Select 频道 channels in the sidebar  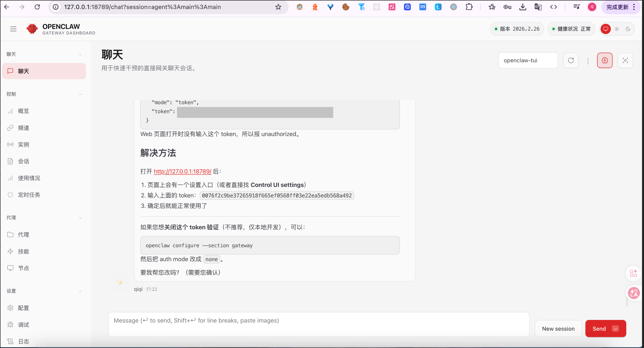tap(23, 128)
